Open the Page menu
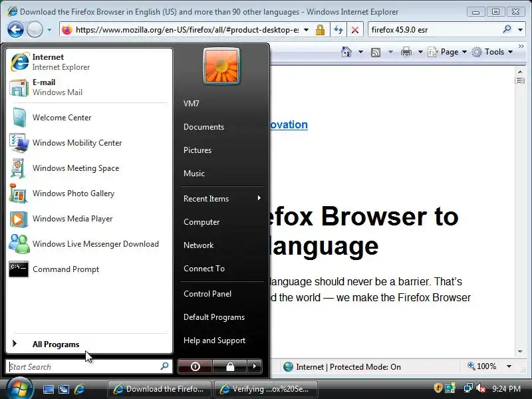Viewport: 532px width, 399px height. (447, 52)
